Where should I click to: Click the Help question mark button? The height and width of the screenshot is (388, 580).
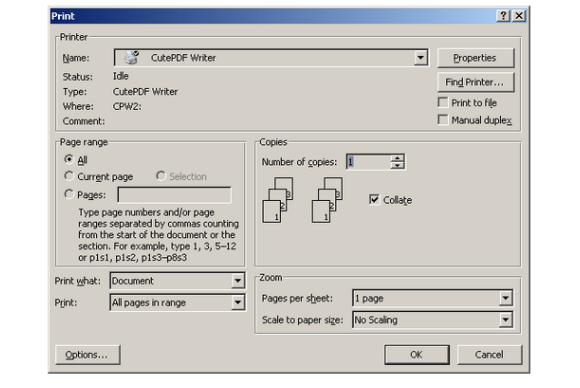(x=503, y=16)
